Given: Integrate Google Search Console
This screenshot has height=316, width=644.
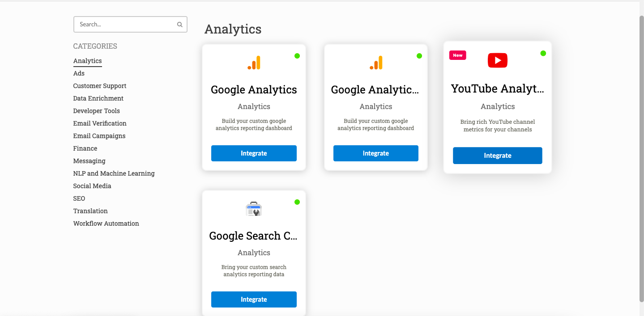Looking at the screenshot, I should [254, 299].
